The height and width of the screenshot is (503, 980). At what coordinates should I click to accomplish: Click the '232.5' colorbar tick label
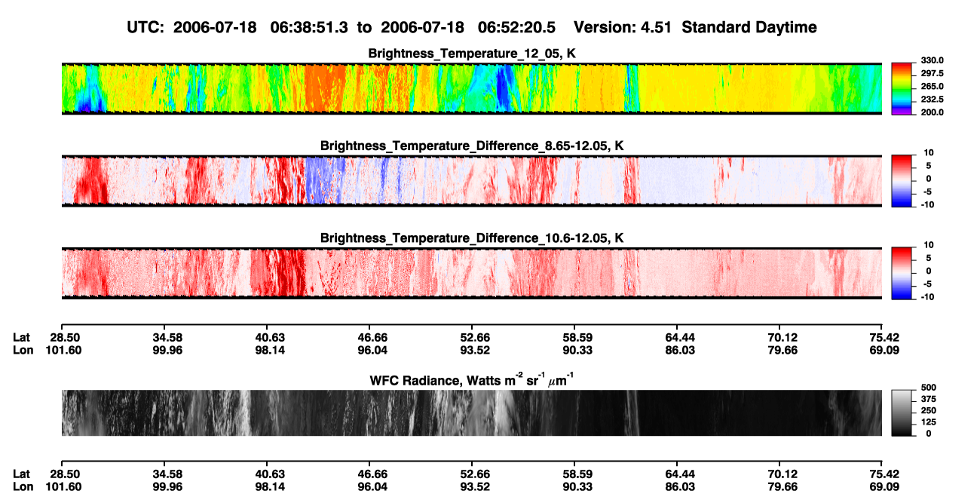(x=933, y=99)
